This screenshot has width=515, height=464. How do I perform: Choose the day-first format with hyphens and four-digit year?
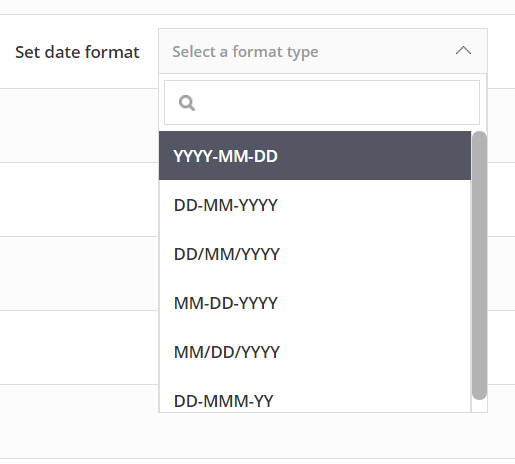coord(315,205)
